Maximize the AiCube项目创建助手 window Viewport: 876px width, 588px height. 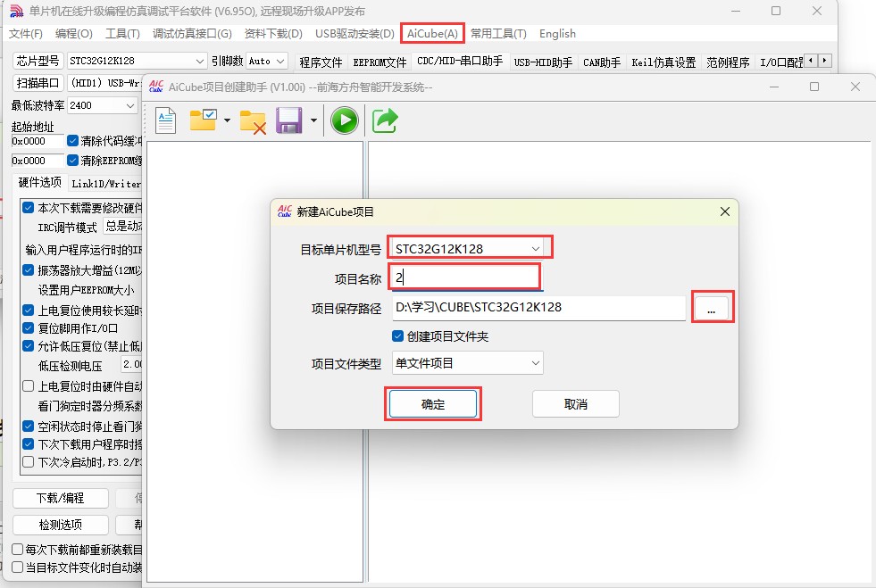[814, 87]
